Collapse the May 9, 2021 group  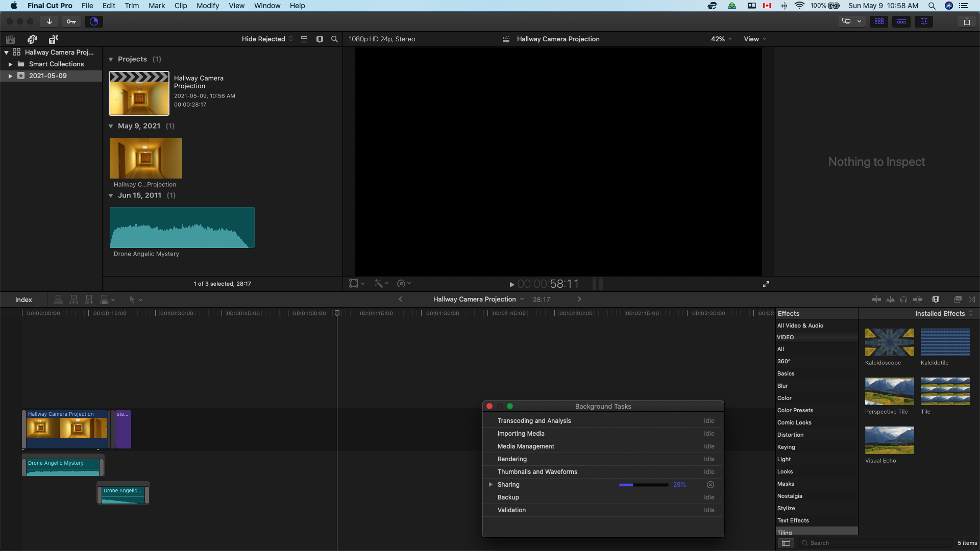111,126
